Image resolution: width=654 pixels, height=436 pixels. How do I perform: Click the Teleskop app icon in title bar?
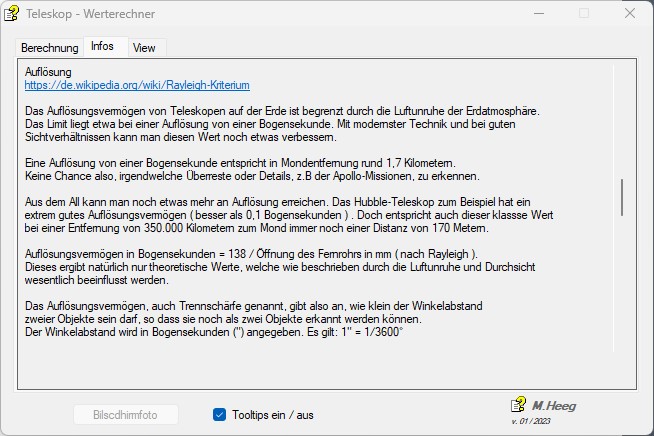click(x=11, y=13)
